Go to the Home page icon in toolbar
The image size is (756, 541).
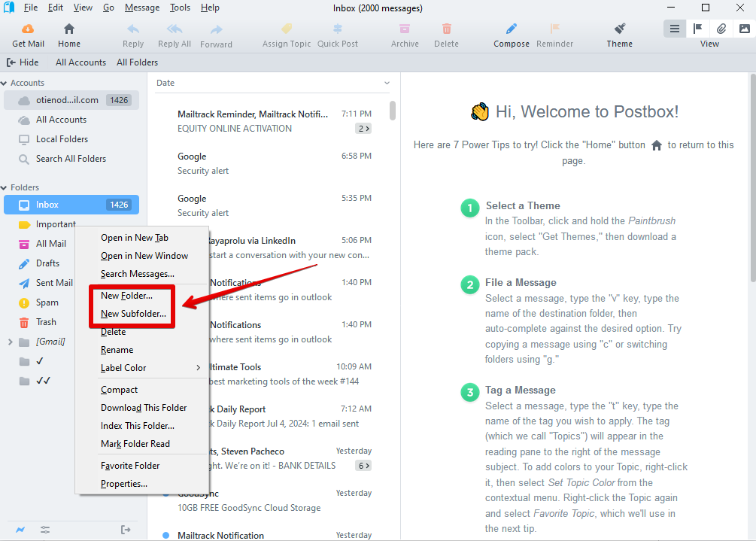pyautogui.click(x=69, y=29)
